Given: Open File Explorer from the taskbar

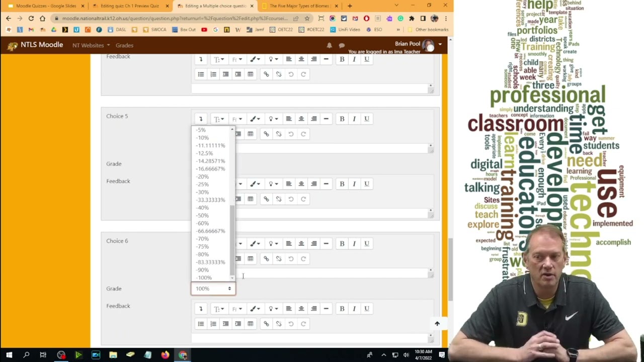Looking at the screenshot, I should pos(113,355).
